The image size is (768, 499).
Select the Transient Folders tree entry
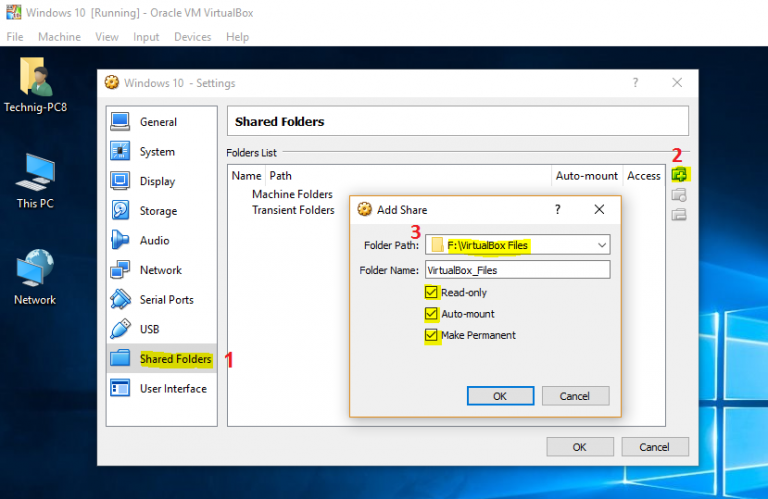click(x=293, y=210)
